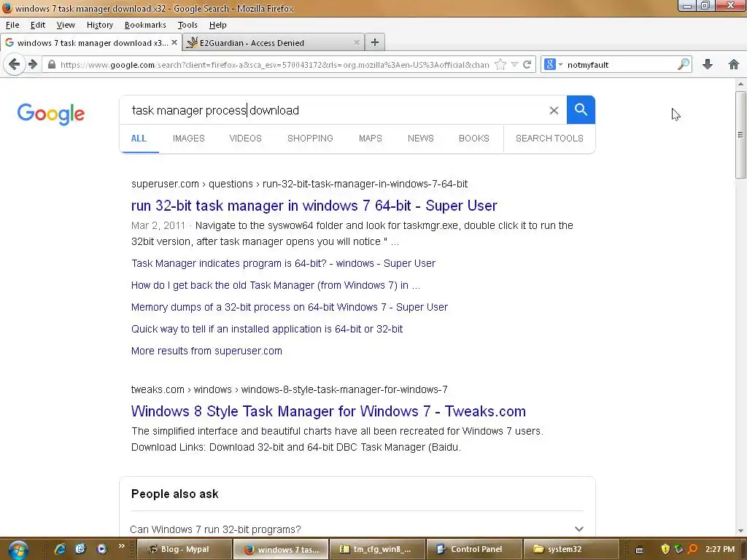Image resolution: width=747 pixels, height=560 pixels.
Task: Click the scrollbar down arrow
Action: click(x=740, y=531)
